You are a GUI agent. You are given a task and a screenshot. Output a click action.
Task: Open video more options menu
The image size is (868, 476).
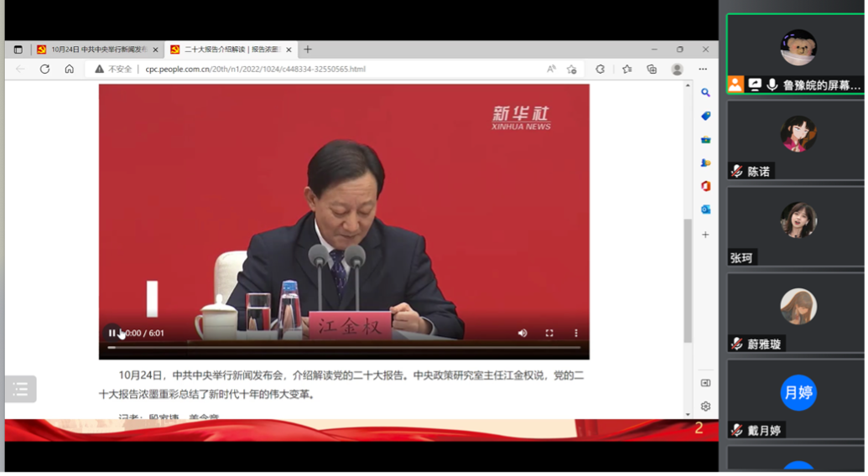click(577, 334)
